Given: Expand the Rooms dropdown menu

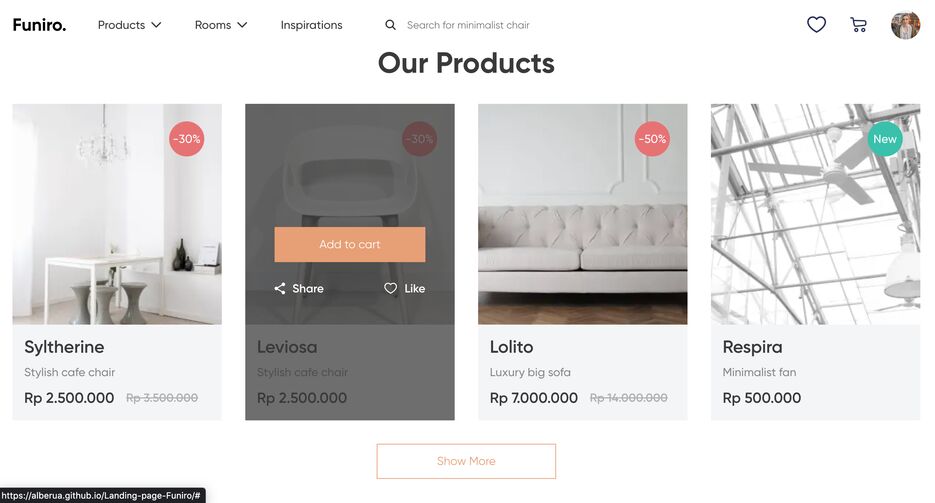Looking at the screenshot, I should (x=221, y=25).
